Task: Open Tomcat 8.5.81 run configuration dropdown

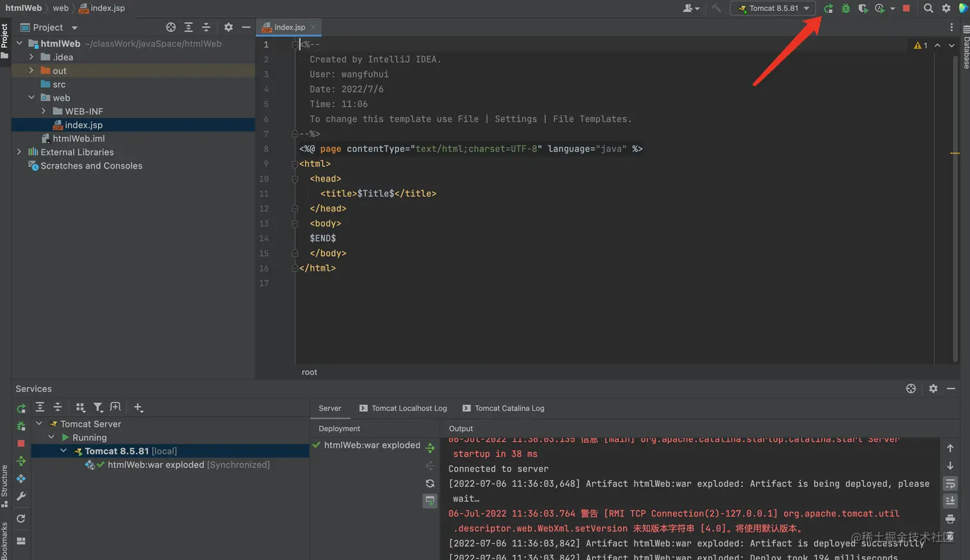Action: coord(773,8)
